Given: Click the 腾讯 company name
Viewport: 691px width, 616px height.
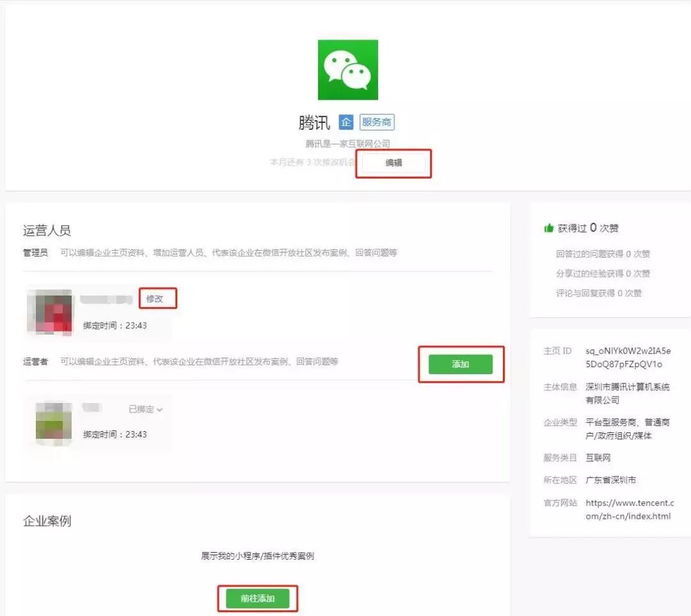Looking at the screenshot, I should coord(314,122).
